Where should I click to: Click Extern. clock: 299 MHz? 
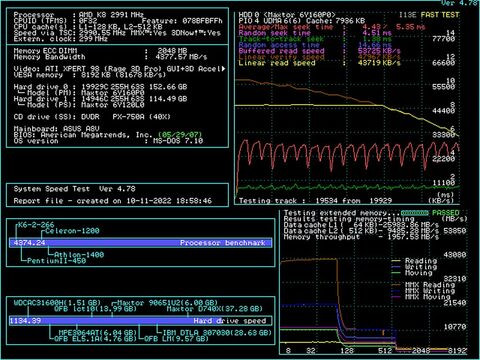pyautogui.click(x=61, y=39)
